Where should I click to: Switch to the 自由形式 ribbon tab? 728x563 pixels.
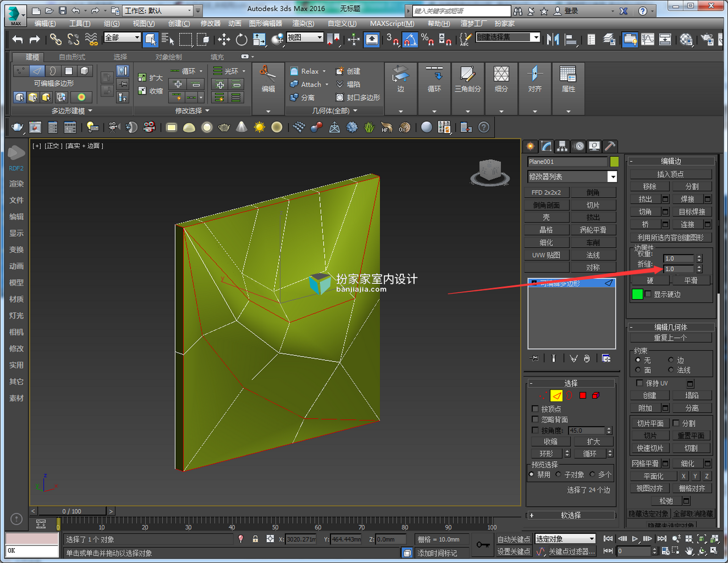pos(72,57)
